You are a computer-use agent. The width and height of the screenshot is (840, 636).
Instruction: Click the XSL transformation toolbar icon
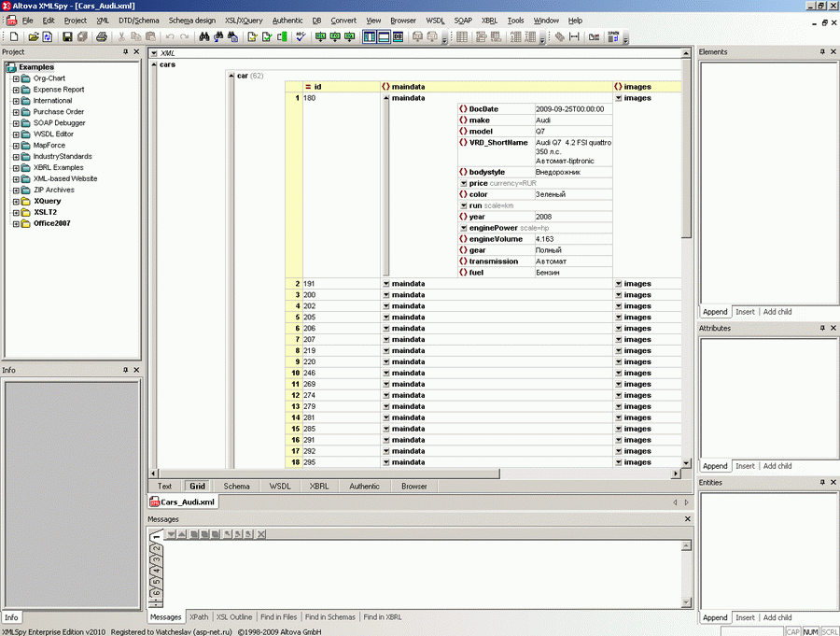320,36
